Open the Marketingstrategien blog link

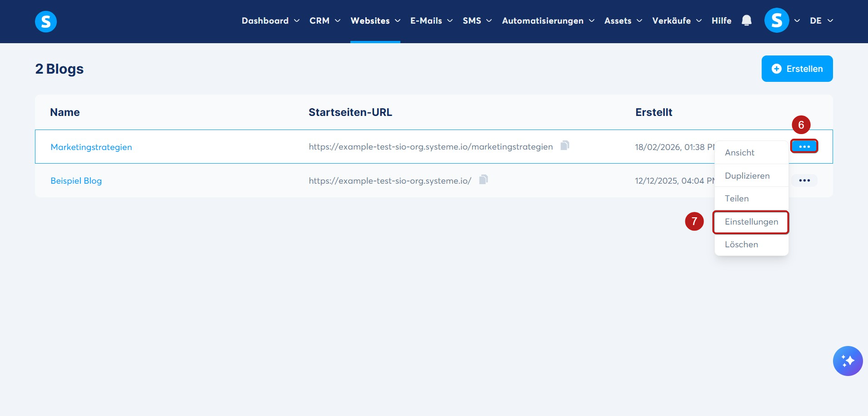coord(91,147)
